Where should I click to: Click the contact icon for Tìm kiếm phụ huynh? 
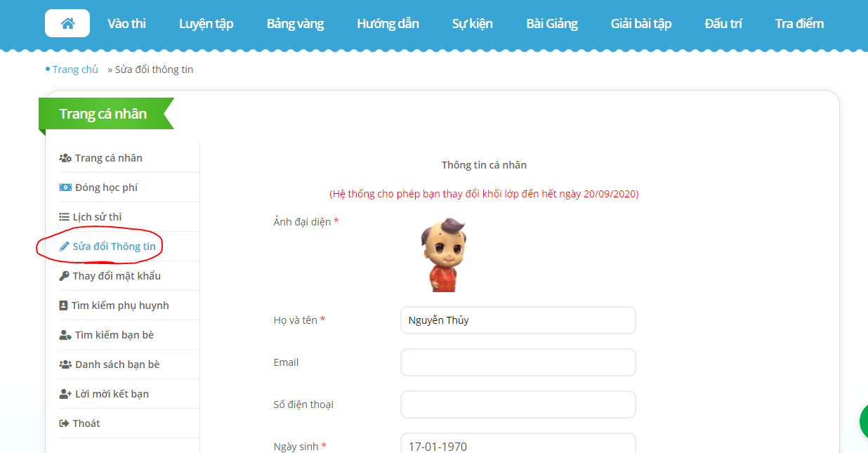(63, 306)
